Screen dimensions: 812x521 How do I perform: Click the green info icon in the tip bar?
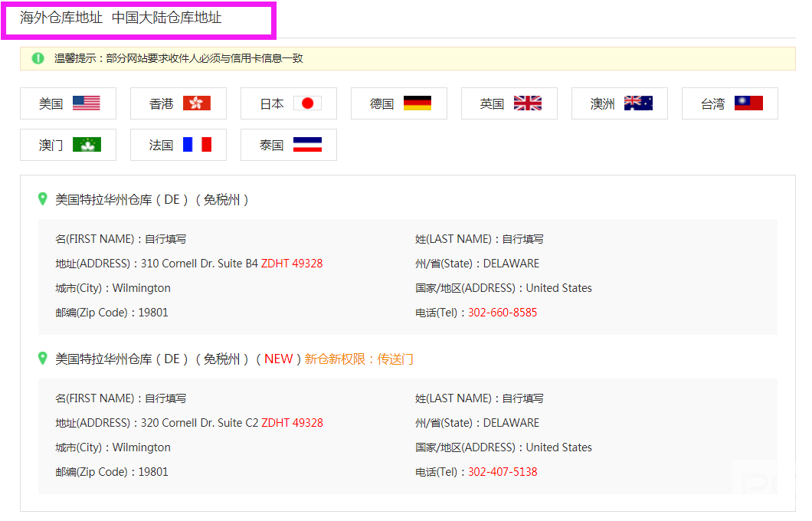pos(38,58)
